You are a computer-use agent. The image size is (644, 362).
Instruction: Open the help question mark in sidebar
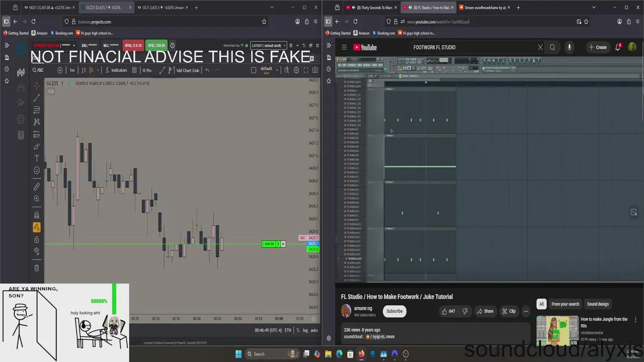click(21, 135)
